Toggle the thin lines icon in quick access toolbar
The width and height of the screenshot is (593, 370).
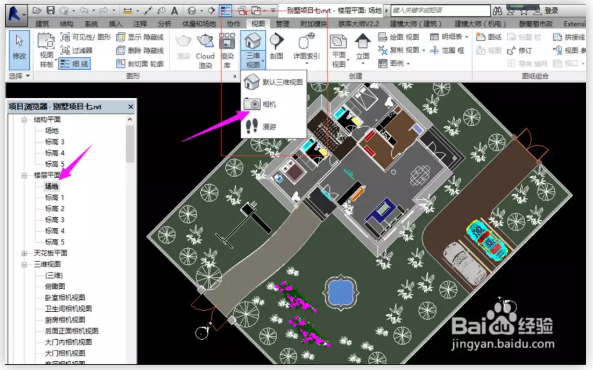[x=225, y=11]
